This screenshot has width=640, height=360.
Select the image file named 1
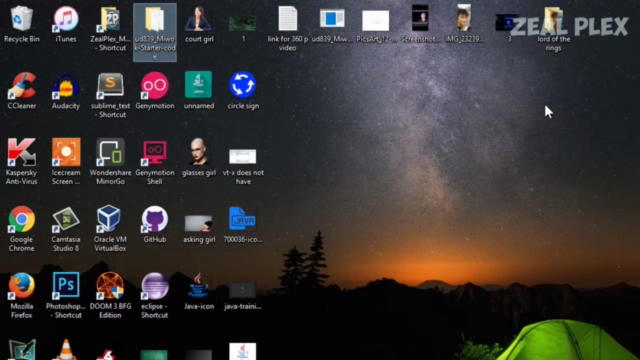(x=243, y=23)
